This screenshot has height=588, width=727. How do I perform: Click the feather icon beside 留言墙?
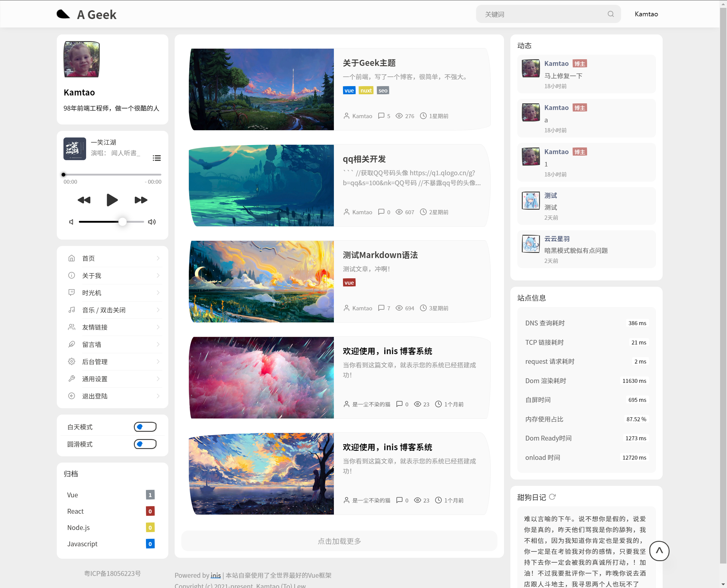tap(72, 344)
